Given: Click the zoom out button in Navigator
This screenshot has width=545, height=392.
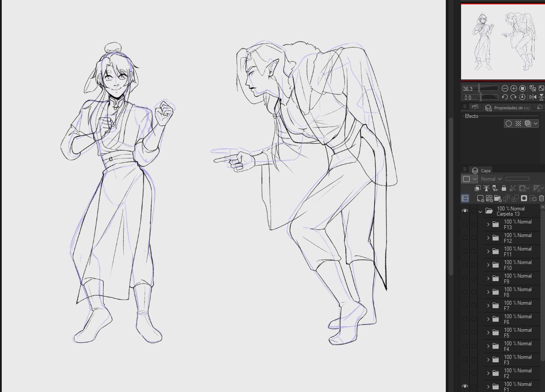Looking at the screenshot, I should (505, 88).
